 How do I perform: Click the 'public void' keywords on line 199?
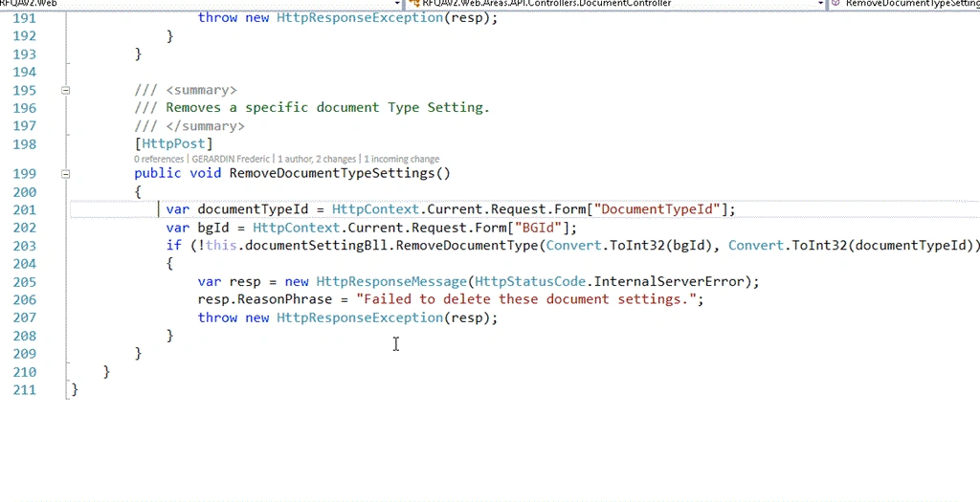point(177,173)
